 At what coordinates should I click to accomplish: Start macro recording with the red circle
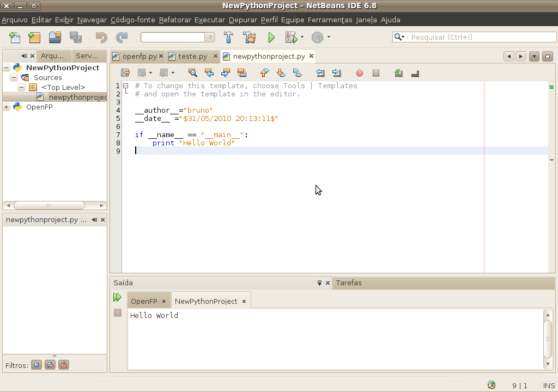pos(360,73)
